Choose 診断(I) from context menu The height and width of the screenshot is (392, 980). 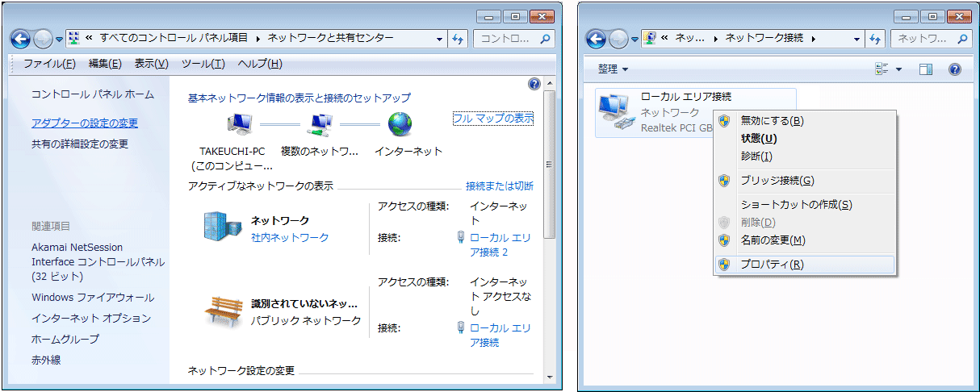click(805, 156)
